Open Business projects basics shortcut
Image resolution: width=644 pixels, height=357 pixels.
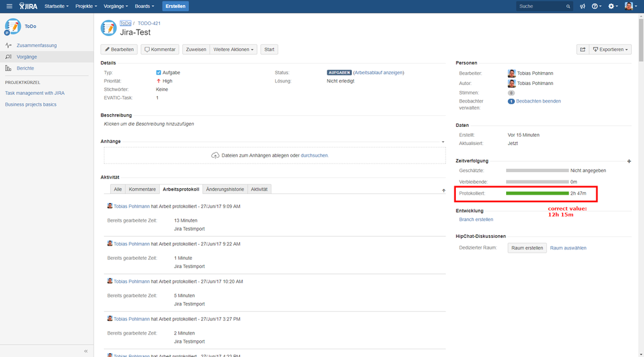(31, 104)
